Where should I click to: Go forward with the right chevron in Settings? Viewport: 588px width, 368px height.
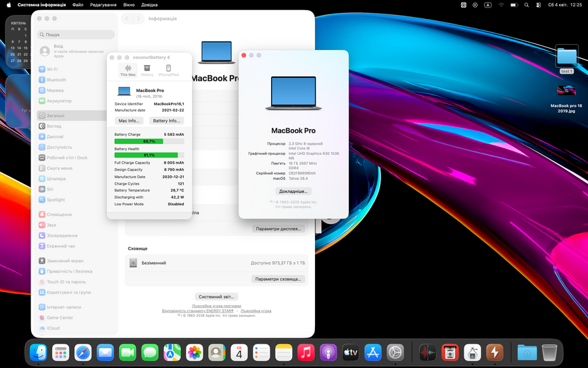point(139,18)
